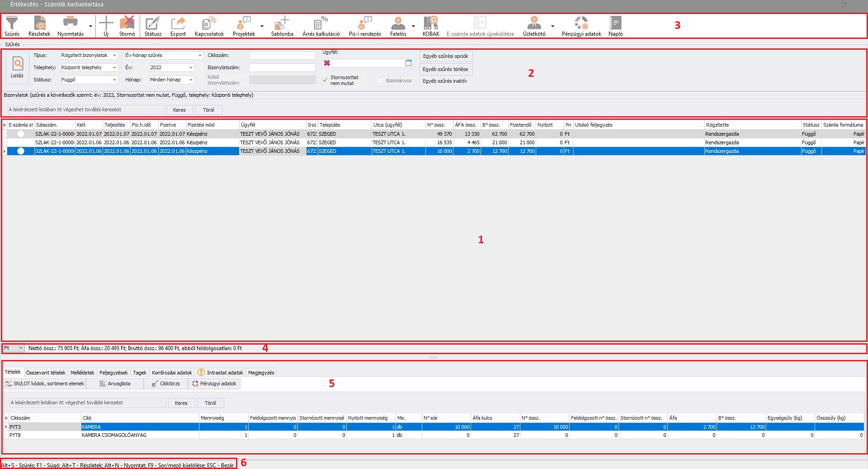The width and height of the screenshot is (868, 469).
Task: Click the KOBAK toolbar icon
Action: pos(431,23)
